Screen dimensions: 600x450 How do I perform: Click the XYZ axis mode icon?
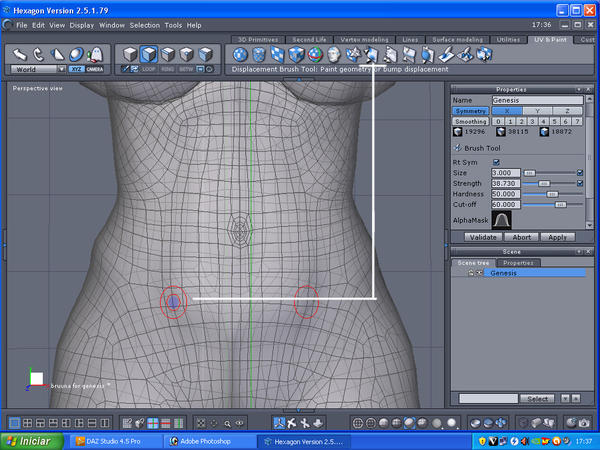pyautogui.click(x=77, y=70)
